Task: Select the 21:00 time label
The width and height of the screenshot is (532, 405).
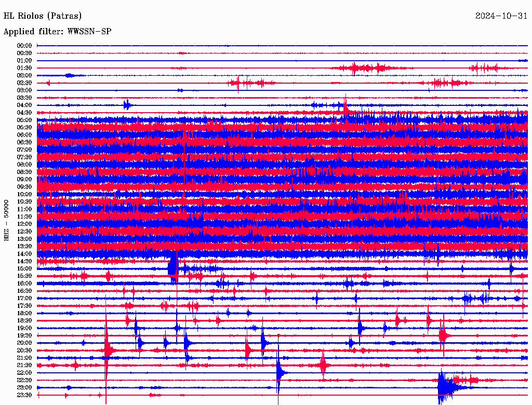Action: click(24, 358)
